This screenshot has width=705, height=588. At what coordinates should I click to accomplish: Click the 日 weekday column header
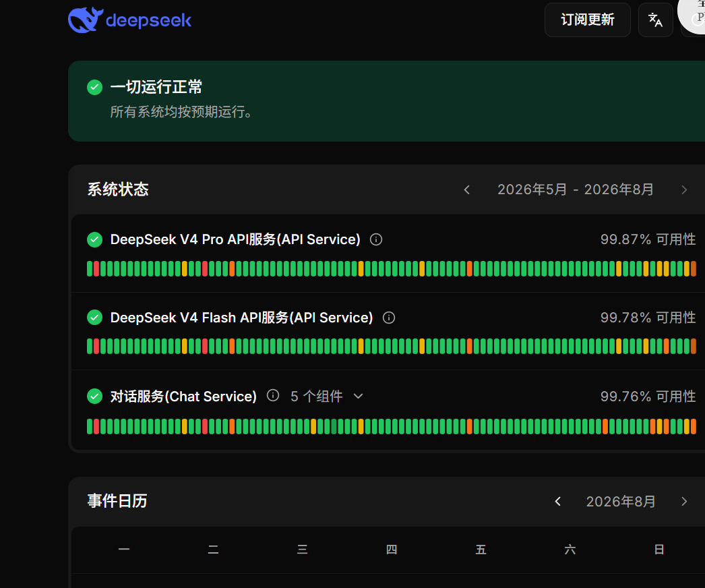click(x=659, y=550)
